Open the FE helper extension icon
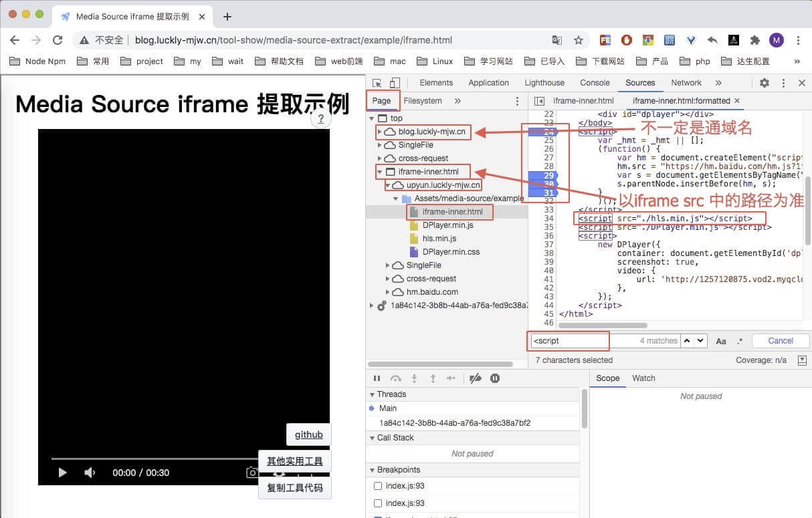Image resolution: width=812 pixels, height=518 pixels. click(x=605, y=40)
